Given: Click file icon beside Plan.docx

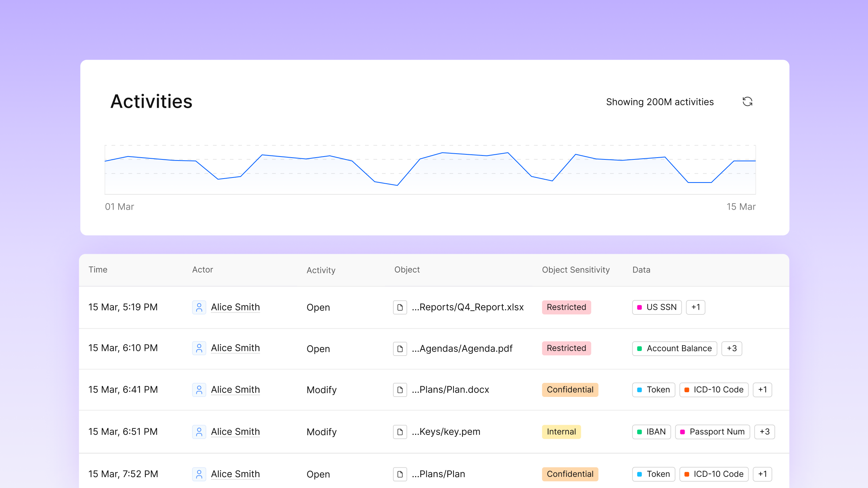Looking at the screenshot, I should (400, 390).
